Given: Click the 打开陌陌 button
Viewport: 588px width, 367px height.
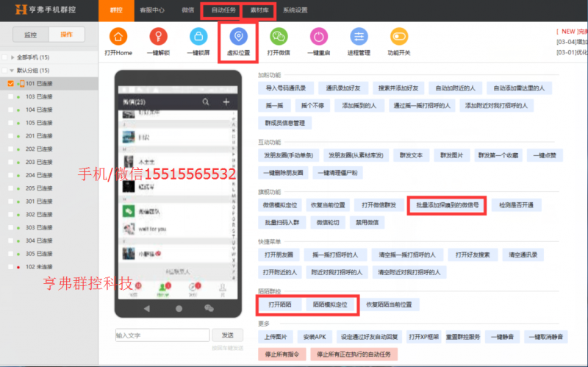Looking at the screenshot, I should [x=280, y=304].
